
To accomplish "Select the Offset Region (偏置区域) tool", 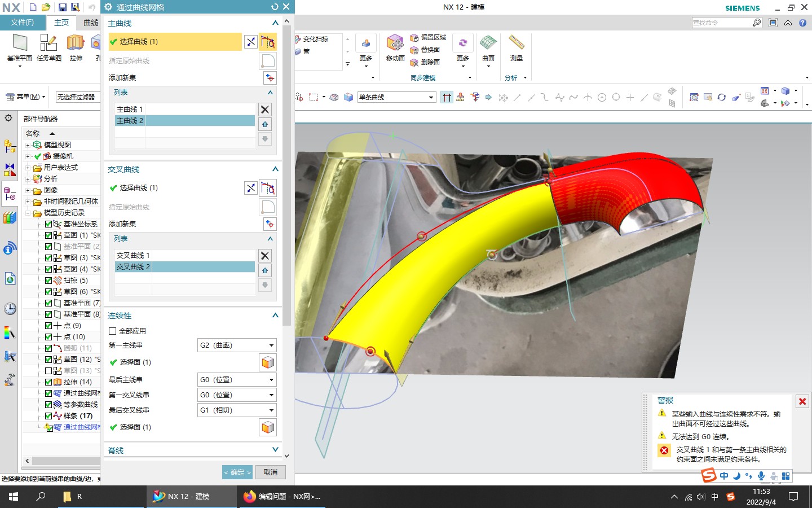I will [429, 37].
